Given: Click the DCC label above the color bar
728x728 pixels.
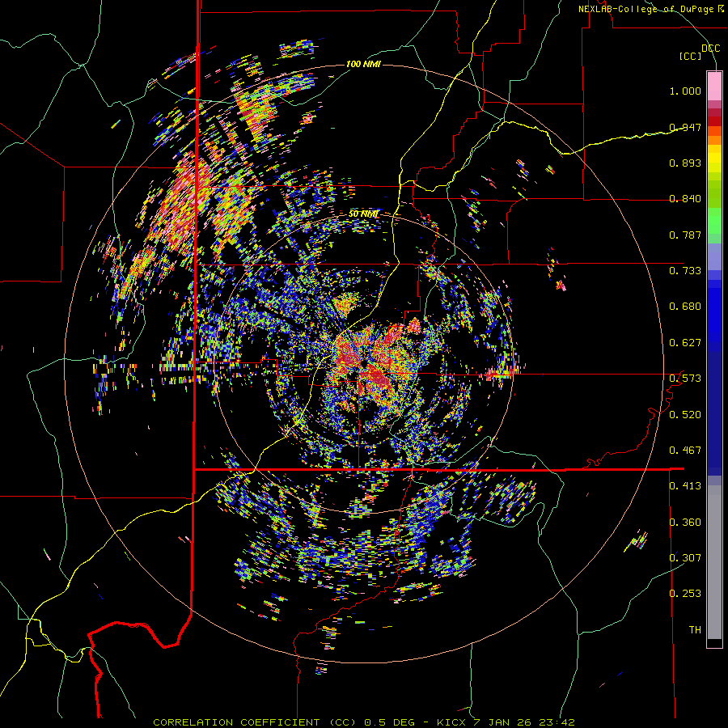Looking at the screenshot, I should [711, 48].
